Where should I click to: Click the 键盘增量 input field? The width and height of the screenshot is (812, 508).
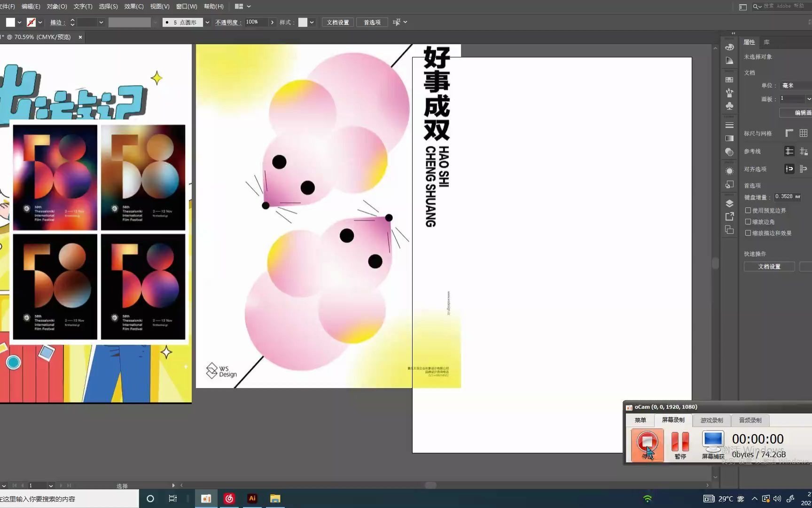[x=788, y=197]
